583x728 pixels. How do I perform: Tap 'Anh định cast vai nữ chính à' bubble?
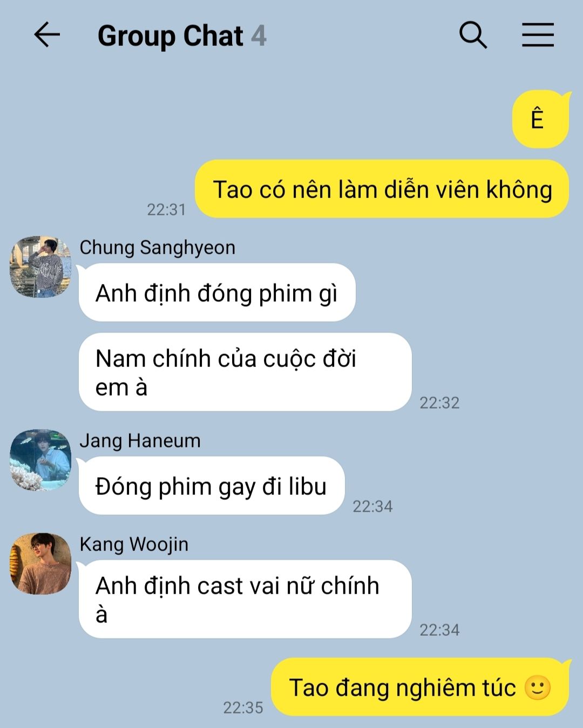point(245,599)
